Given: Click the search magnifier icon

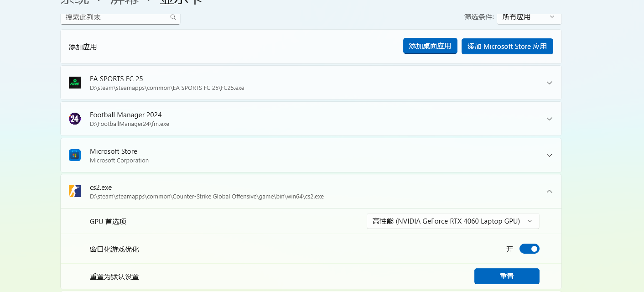Looking at the screenshot, I should [x=173, y=17].
